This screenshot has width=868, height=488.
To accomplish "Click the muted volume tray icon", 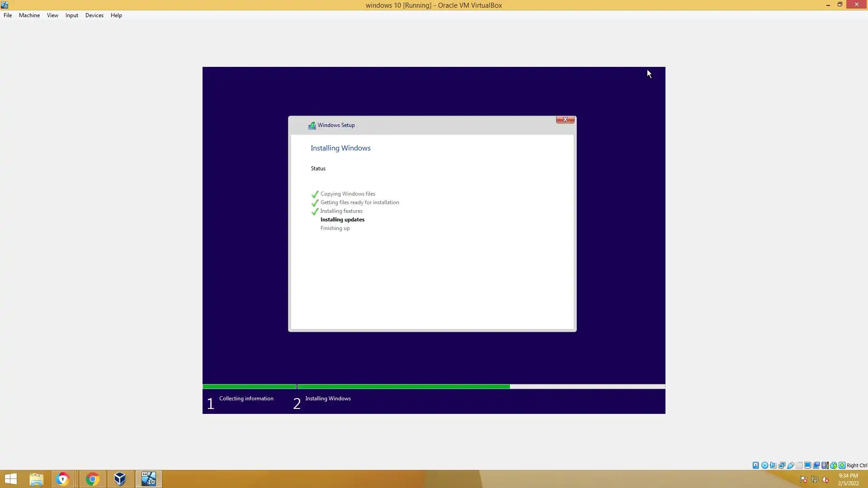I will (x=826, y=479).
